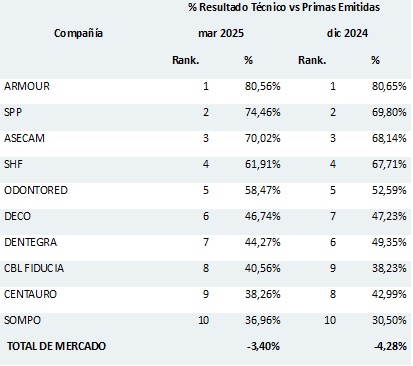Select the TOTAL DE MERCADO label
This screenshot has width=413, height=366.
point(56,346)
